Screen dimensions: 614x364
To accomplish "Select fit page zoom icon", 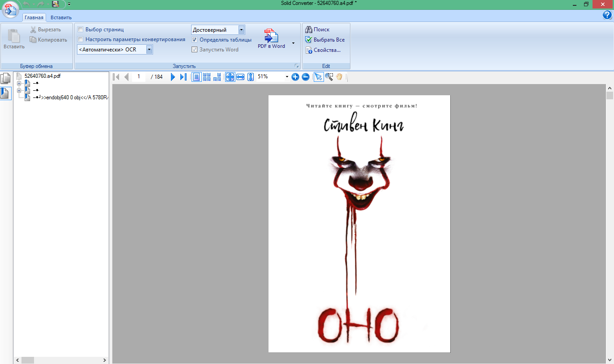I will pyautogui.click(x=230, y=77).
